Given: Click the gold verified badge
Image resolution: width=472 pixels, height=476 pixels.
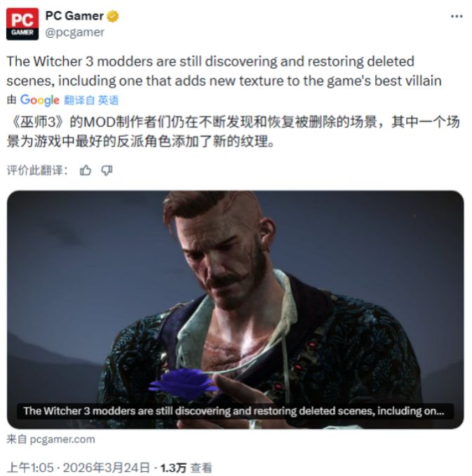Looking at the screenshot, I should [113, 16].
